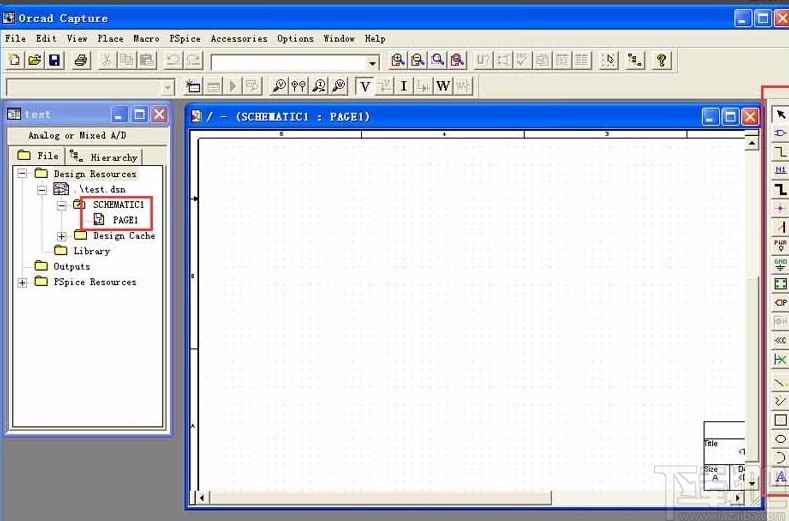Viewport: 789px width, 521px height.
Task: Select the Place Polyline tool
Action: pos(780,401)
